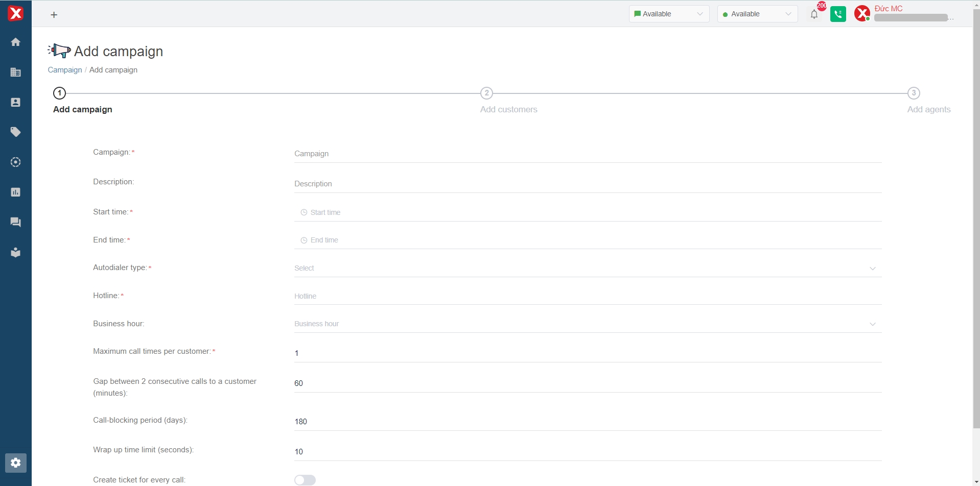Image resolution: width=980 pixels, height=486 pixels.
Task: Open the notifications bell icon
Action: pyautogui.click(x=814, y=14)
